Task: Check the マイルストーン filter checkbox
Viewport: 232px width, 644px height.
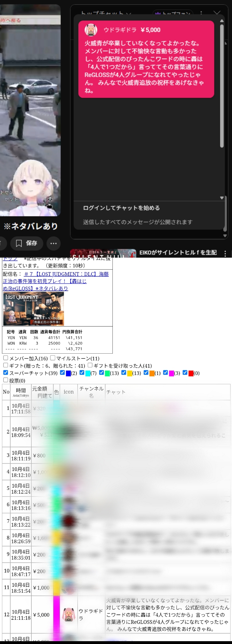Action: (53, 358)
